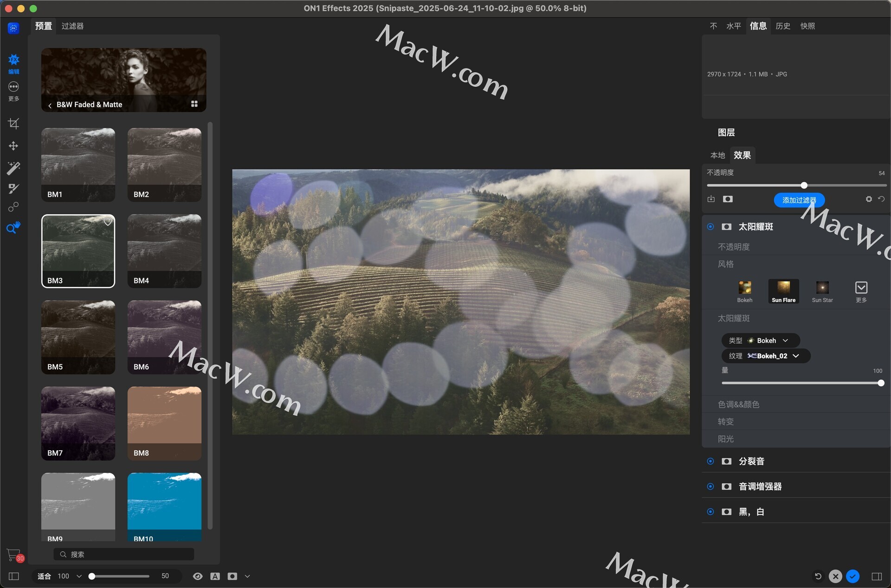Select the Move/Transform tool
Screen dimensions: 891x588
pyautogui.click(x=13, y=146)
